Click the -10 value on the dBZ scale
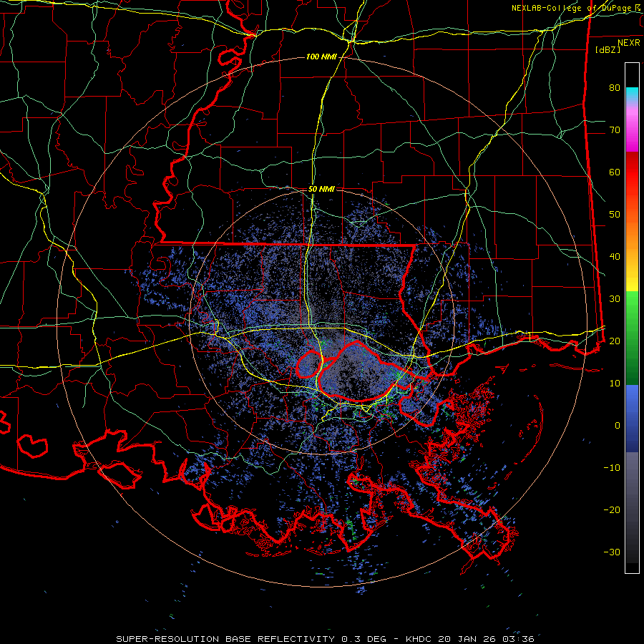 click(x=612, y=468)
